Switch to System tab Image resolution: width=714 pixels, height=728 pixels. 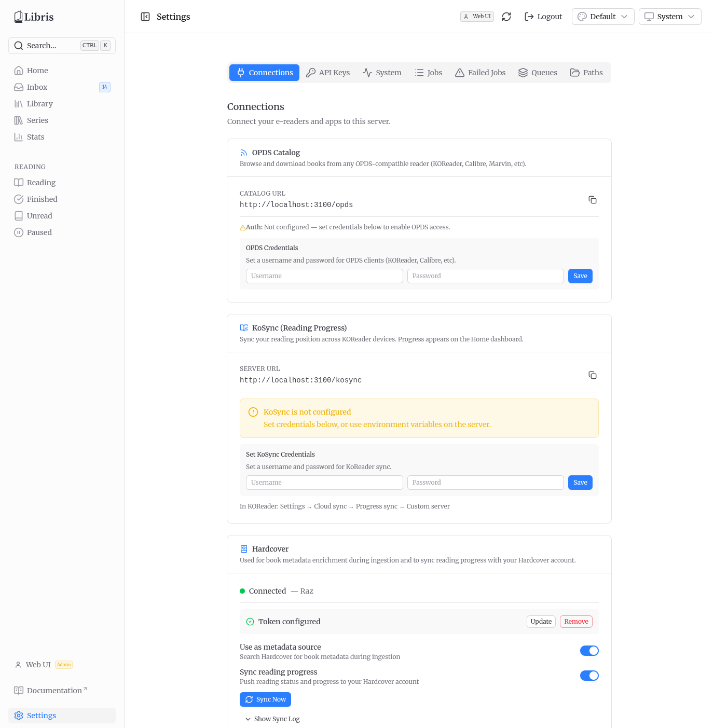pyautogui.click(x=382, y=73)
